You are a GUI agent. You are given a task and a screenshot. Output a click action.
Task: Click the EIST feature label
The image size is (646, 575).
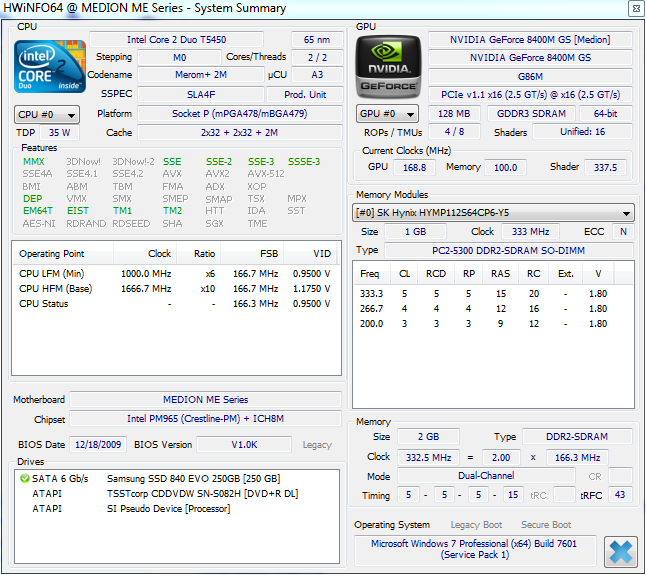[x=77, y=211]
